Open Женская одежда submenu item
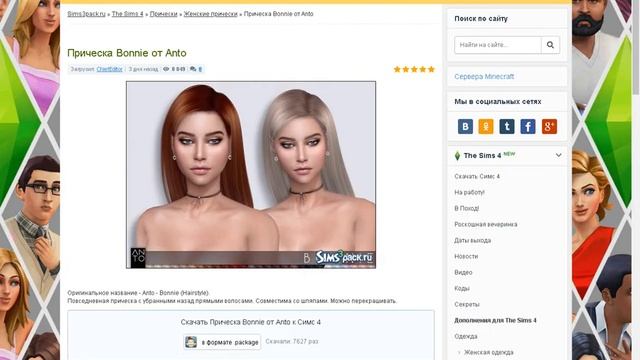Screen dimensions: 640x360 489,352
